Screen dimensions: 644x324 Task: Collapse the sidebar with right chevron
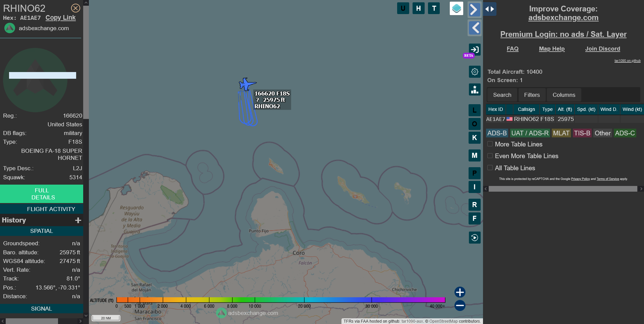tap(474, 9)
